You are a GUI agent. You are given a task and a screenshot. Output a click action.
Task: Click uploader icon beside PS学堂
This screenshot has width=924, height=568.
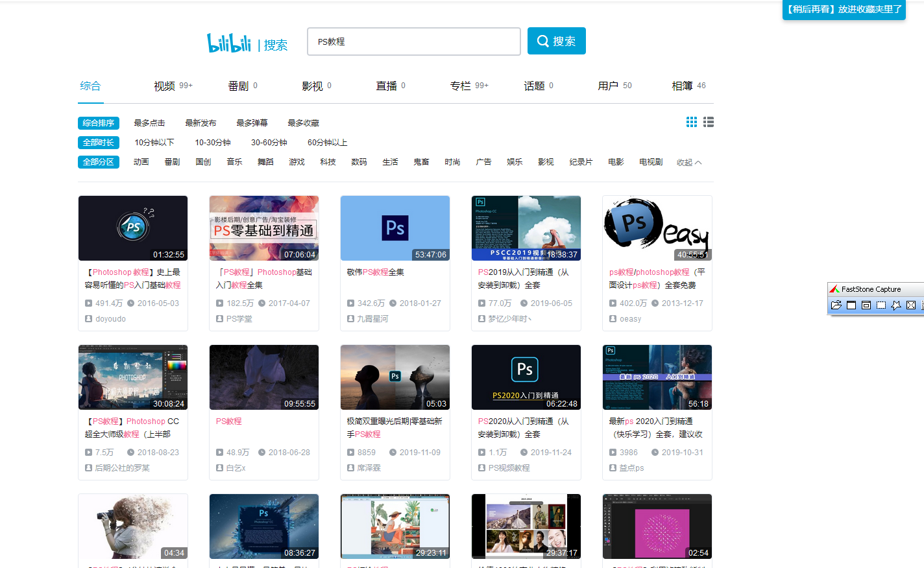(x=219, y=318)
